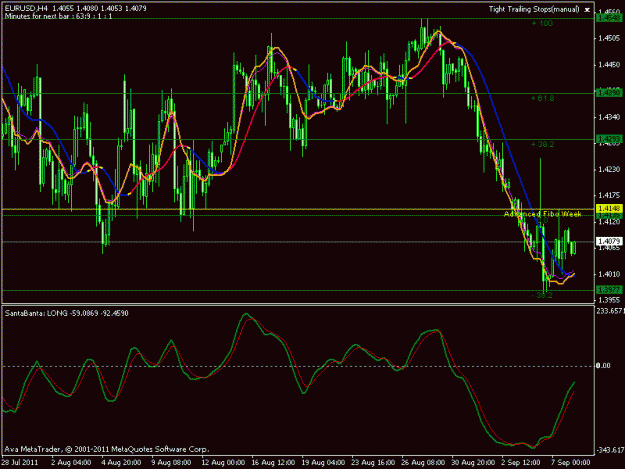The height and width of the screenshot is (469, 625).
Task: Click the 1.4340 price scale value
Action: [x=609, y=117]
